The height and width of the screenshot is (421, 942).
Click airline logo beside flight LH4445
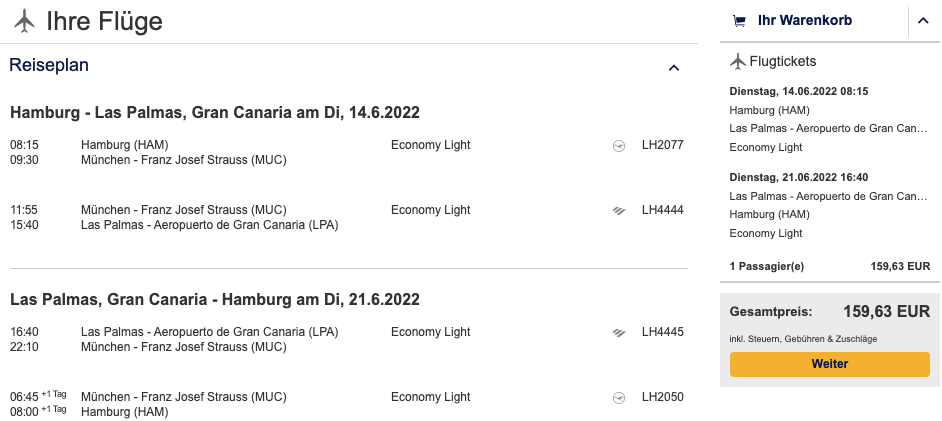pos(619,332)
